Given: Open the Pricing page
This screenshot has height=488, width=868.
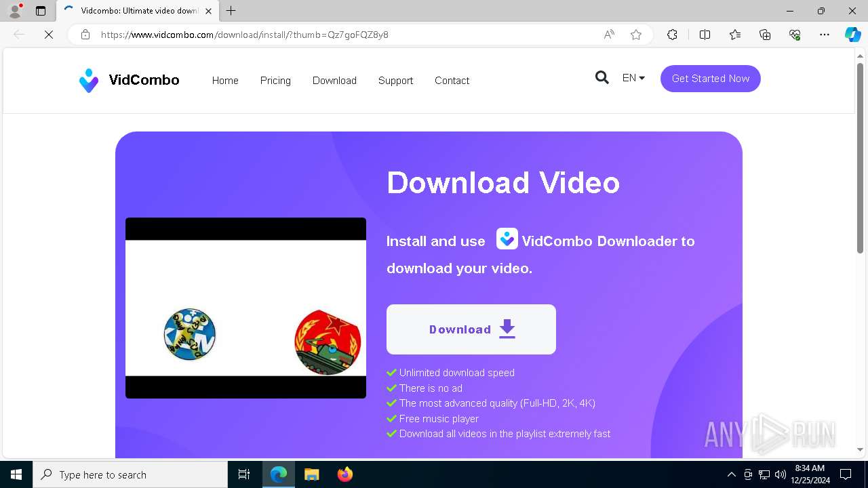Looking at the screenshot, I should tap(275, 80).
